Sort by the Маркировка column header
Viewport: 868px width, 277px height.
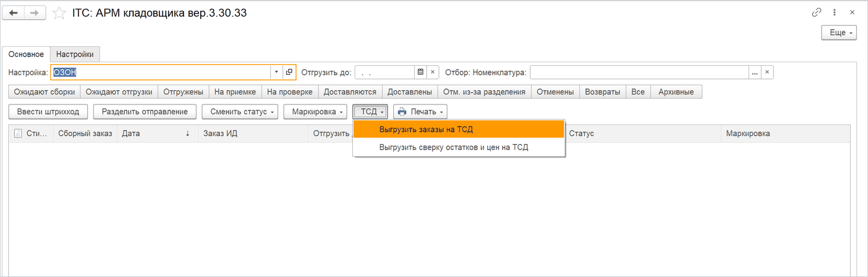coord(785,133)
